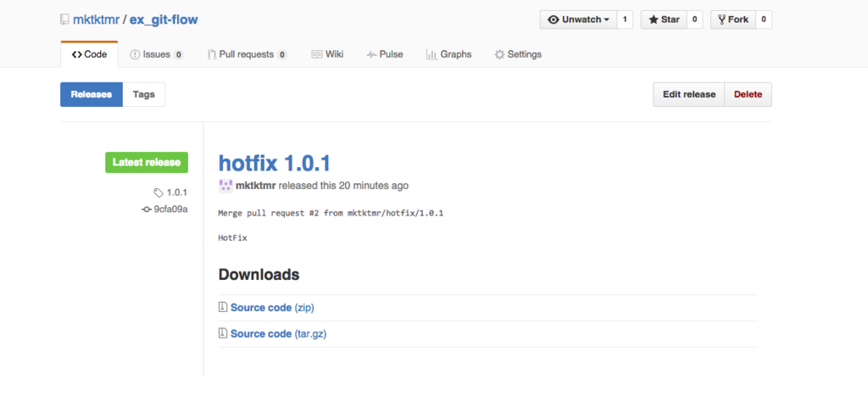Open the Settings tab
Viewport: 868px width, 402px height.
click(x=518, y=54)
